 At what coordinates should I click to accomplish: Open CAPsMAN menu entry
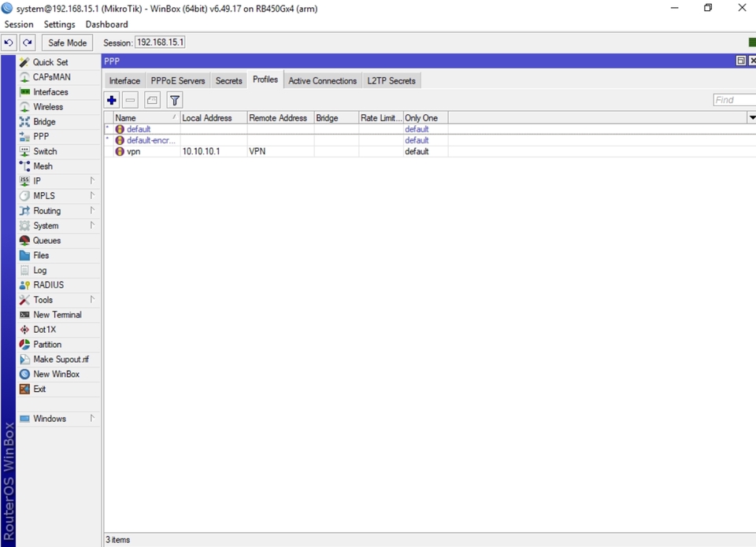coord(58,77)
